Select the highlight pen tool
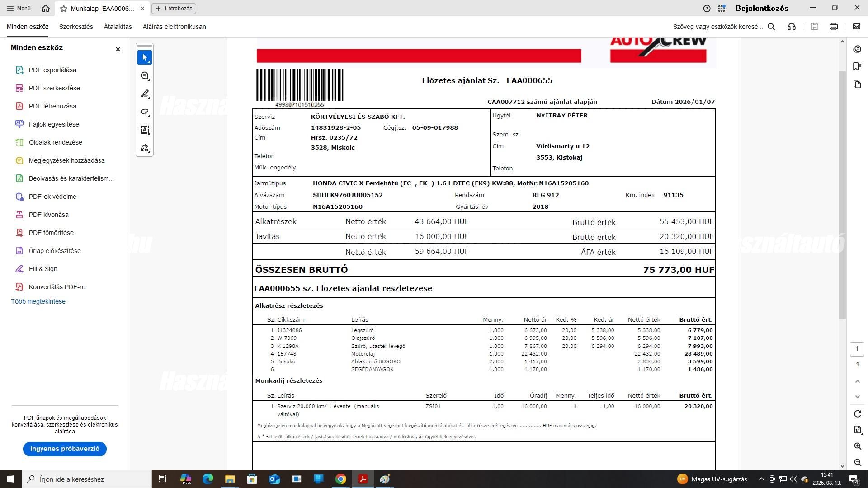Viewport: 868px width, 488px height. (145, 94)
